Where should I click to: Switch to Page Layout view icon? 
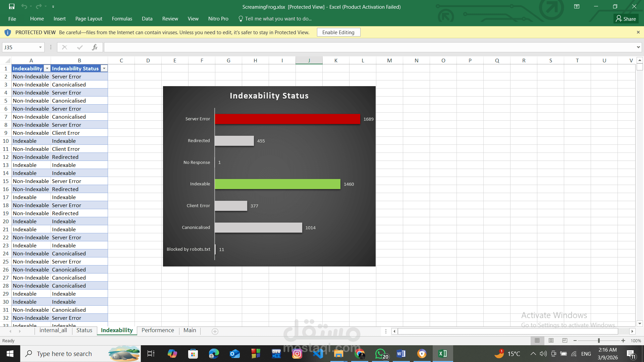coord(551,341)
